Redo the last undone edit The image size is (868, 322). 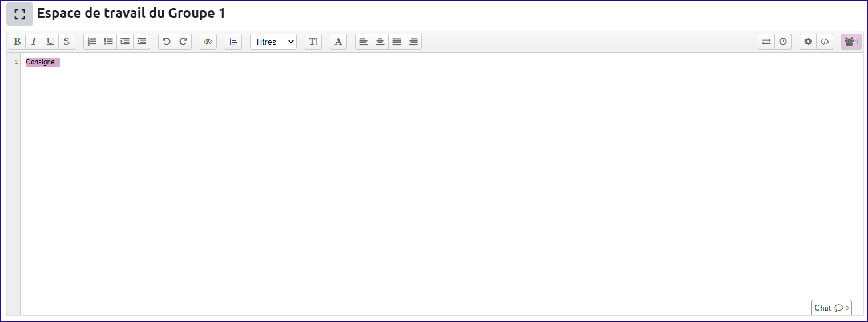point(183,42)
